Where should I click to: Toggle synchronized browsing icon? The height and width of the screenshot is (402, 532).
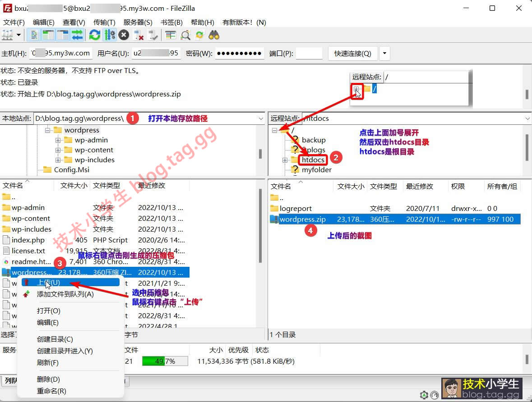point(199,35)
